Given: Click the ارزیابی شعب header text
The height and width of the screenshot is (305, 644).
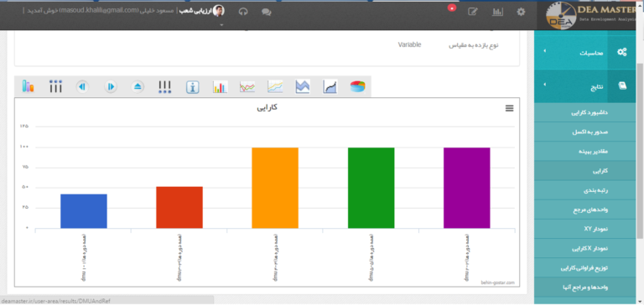Looking at the screenshot, I should [x=195, y=11].
